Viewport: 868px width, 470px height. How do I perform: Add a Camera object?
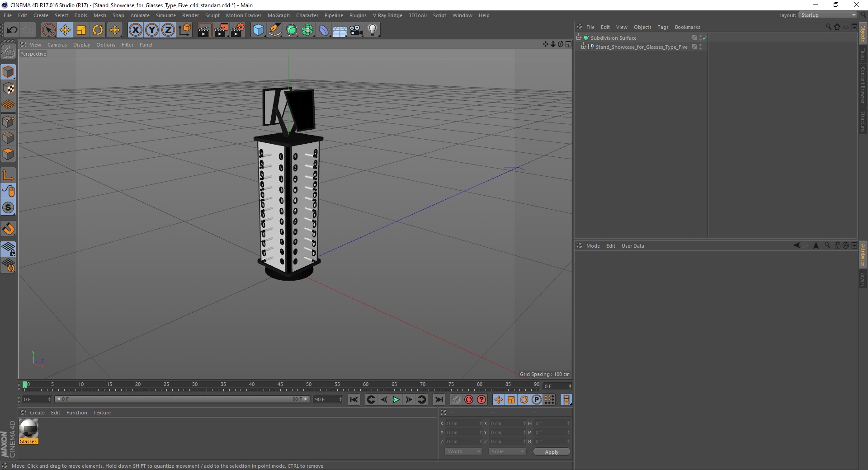(356, 30)
